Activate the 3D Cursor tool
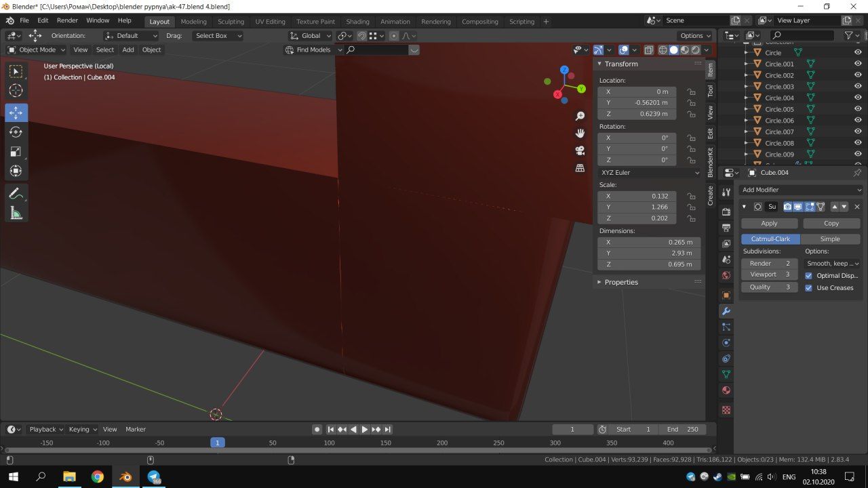Screen dimensions: 868x488 click(16, 91)
